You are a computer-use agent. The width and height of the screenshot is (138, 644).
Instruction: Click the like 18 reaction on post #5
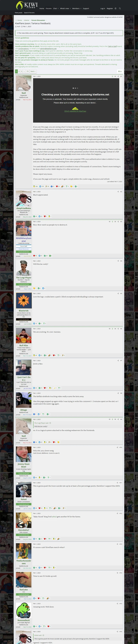[x=35, y=324]
